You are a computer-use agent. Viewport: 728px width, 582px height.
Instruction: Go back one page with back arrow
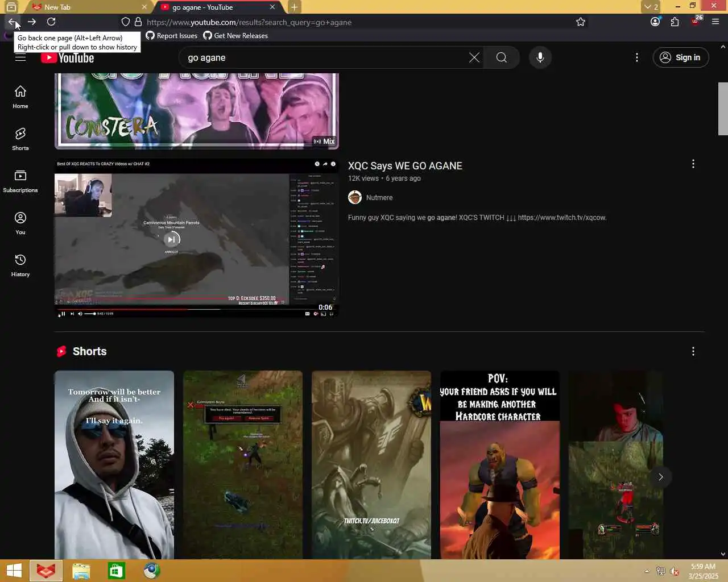tap(12, 22)
